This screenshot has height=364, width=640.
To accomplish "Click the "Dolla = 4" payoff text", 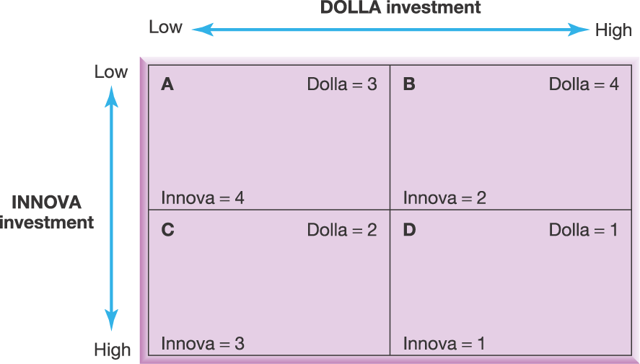I will 584,84.
